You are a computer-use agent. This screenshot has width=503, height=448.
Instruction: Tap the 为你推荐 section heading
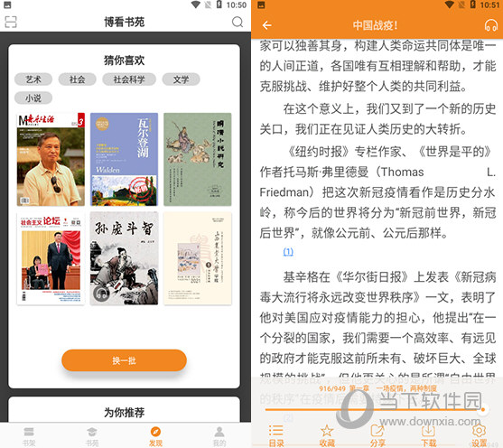pyautogui.click(x=124, y=413)
